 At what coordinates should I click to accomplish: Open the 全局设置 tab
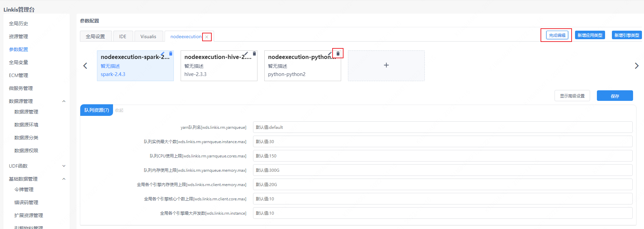(95, 36)
